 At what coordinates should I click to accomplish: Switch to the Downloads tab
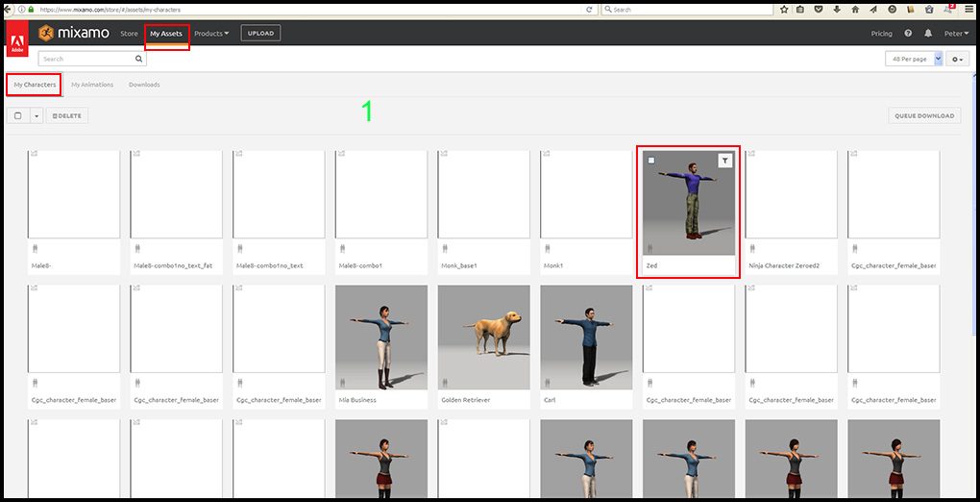coord(144,85)
